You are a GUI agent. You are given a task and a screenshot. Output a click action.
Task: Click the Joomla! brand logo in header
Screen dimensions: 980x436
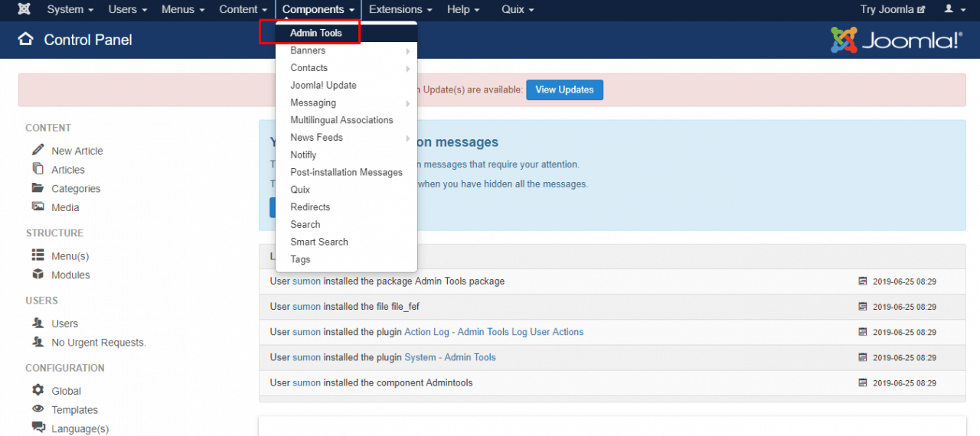point(897,40)
